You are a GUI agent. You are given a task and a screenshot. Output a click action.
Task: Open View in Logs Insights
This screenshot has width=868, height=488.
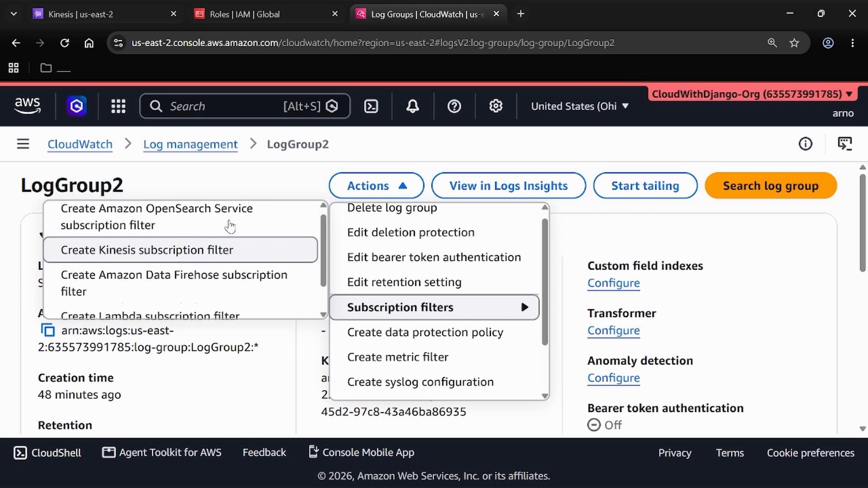pyautogui.click(x=509, y=186)
